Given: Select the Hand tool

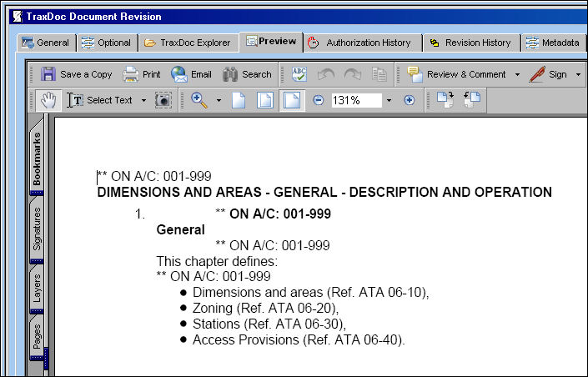Looking at the screenshot, I should coord(48,100).
